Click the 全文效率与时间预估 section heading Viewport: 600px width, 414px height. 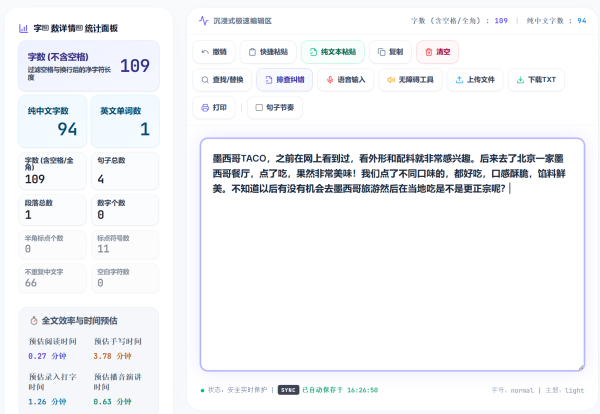[79, 321]
